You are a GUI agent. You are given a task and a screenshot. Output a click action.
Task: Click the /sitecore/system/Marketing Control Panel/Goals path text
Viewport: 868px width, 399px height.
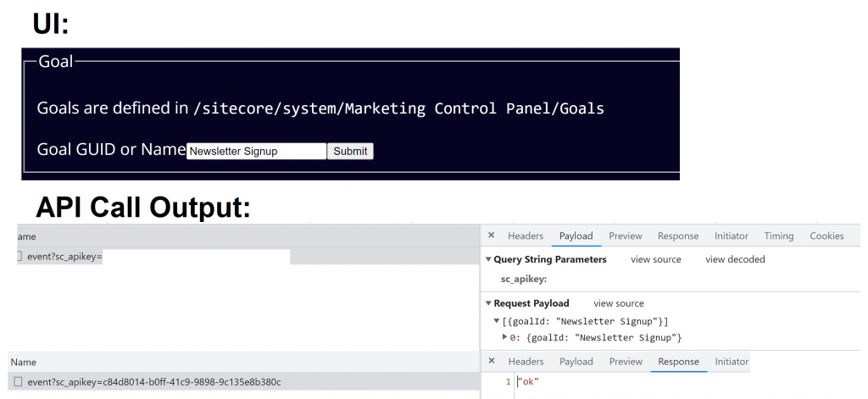[398, 108]
